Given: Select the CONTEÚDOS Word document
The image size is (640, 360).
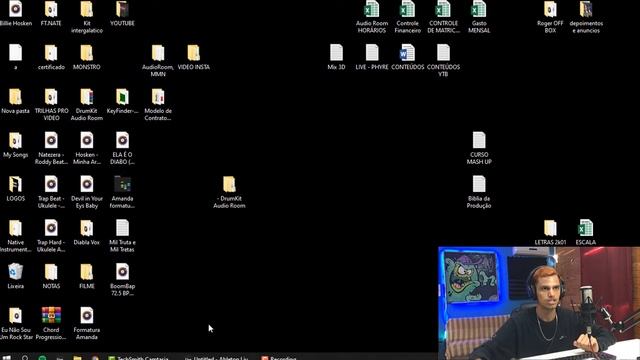Looking at the screenshot, I should click(407, 52).
